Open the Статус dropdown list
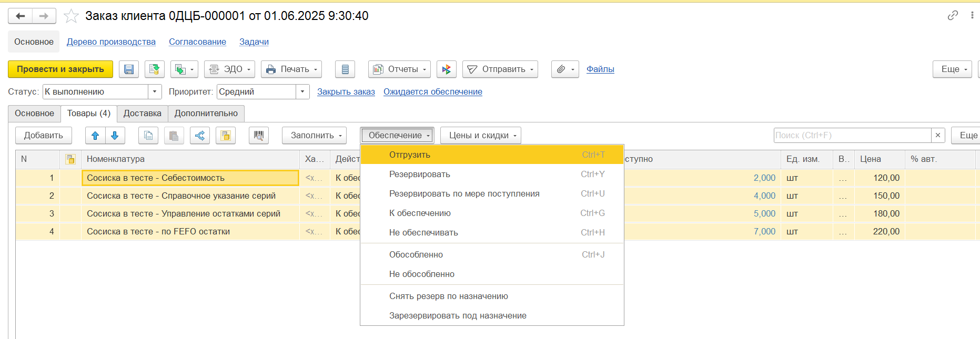Viewport: 980px width, 339px height. 154,92
